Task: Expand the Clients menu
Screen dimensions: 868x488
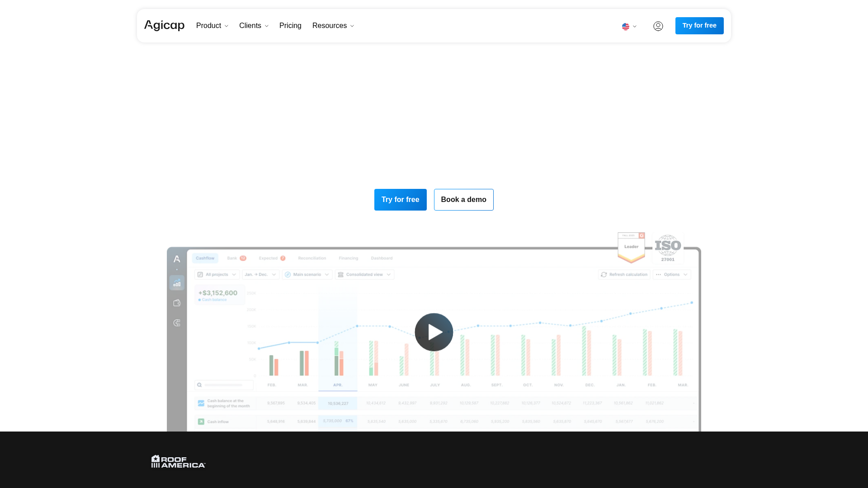Action: (254, 26)
